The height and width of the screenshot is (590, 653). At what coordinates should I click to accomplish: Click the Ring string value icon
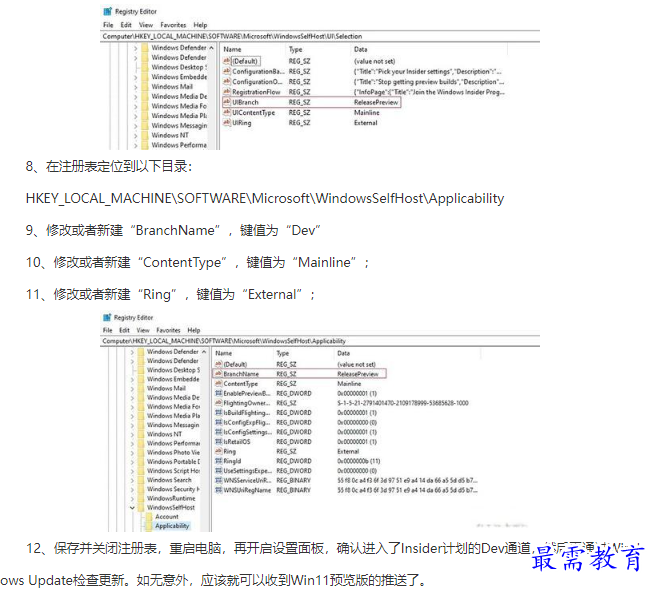click(219, 451)
